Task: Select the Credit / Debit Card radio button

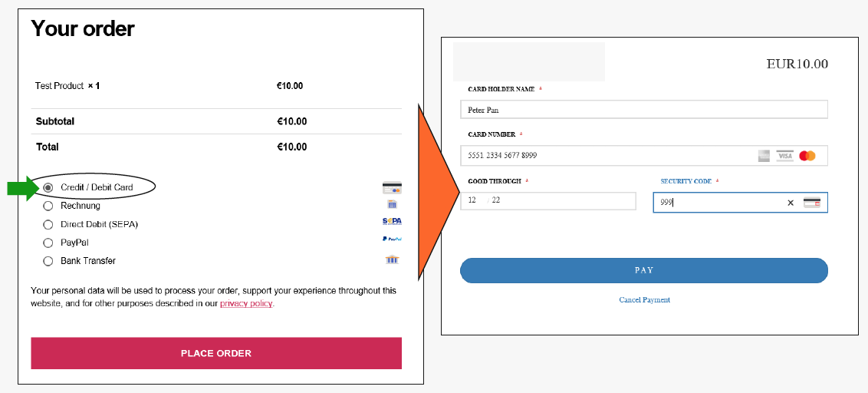Action: [48, 187]
